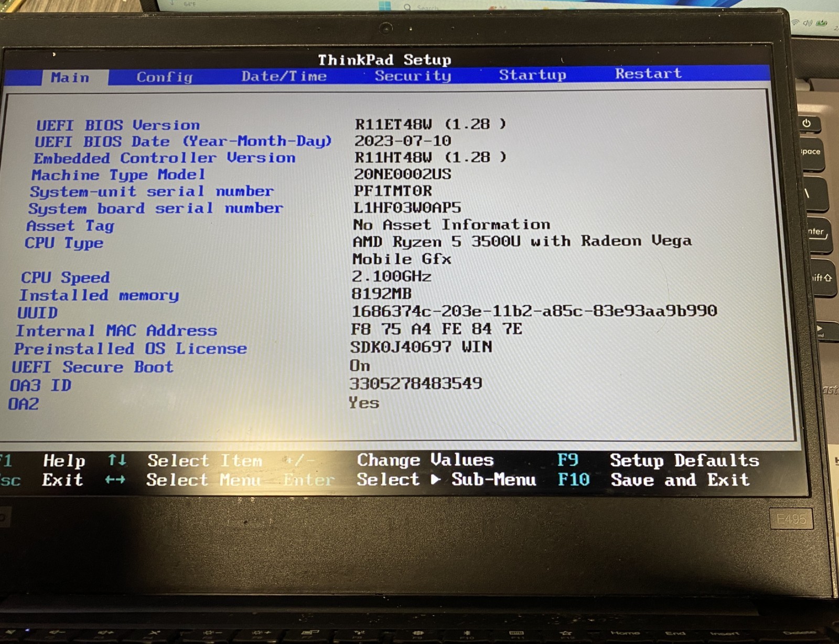Open the Startup tab
839x644 pixels.
532,75
